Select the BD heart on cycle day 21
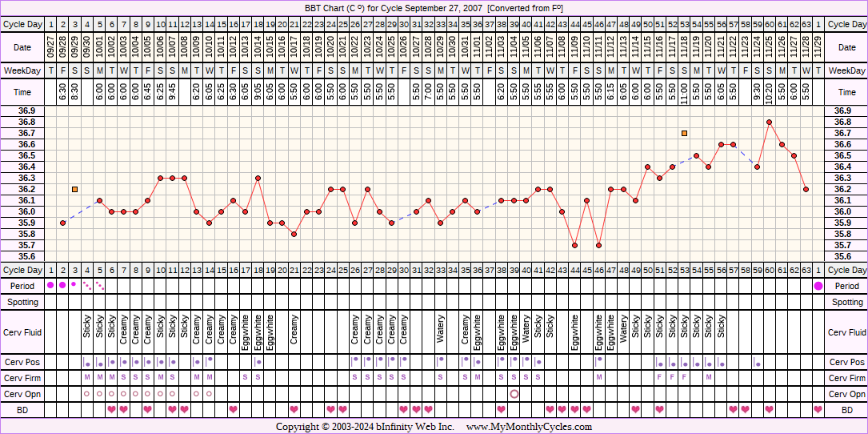 pos(294,409)
